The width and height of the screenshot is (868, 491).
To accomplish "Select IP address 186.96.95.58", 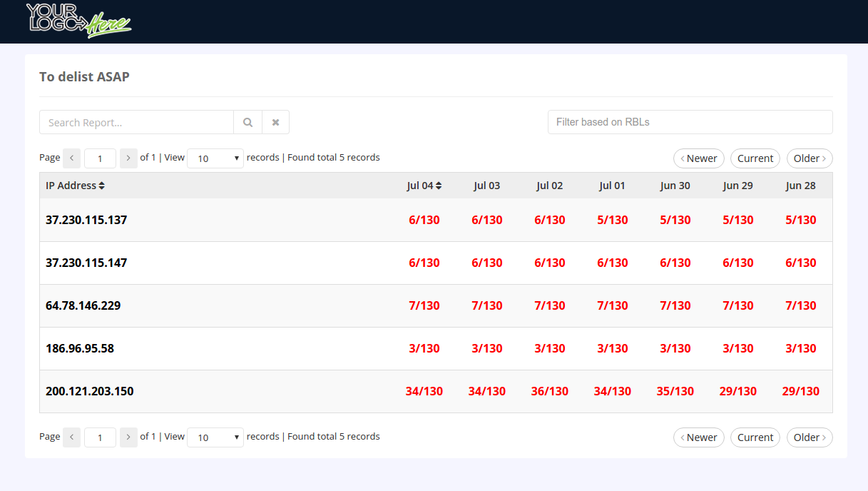I will 80,348.
